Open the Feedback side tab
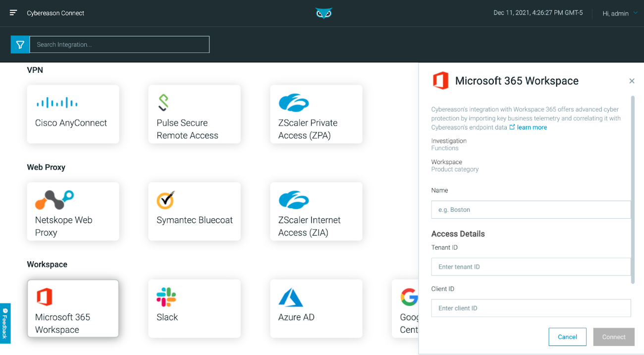Viewport: 644px width, 355px height. [x=5, y=323]
